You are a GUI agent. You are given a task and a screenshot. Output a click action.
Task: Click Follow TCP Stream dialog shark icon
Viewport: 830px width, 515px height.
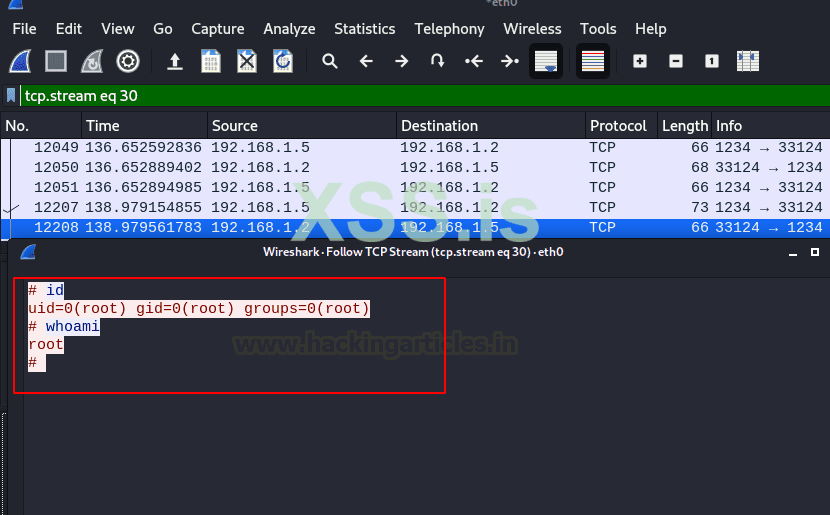point(28,252)
